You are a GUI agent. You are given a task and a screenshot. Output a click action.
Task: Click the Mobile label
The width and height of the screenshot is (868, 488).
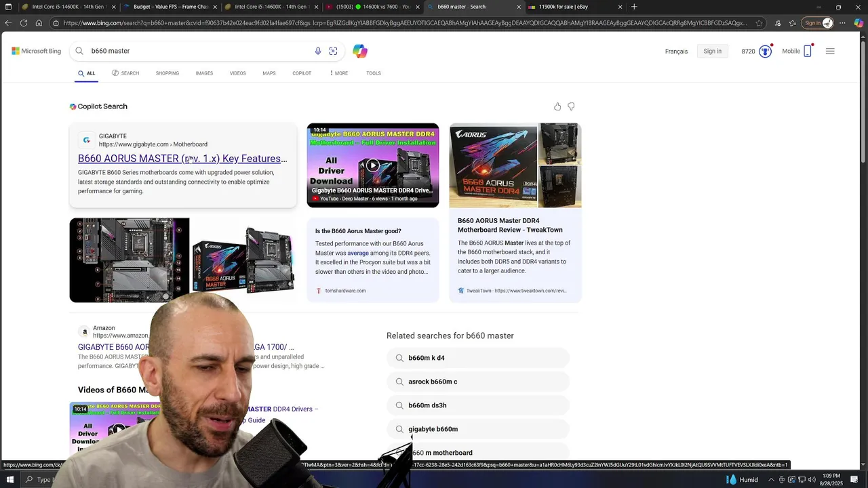point(791,52)
